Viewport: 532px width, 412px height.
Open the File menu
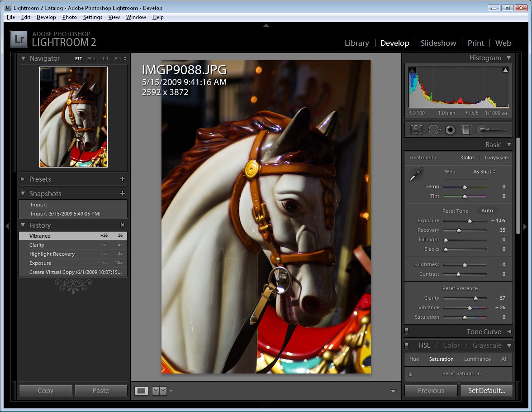coord(11,17)
